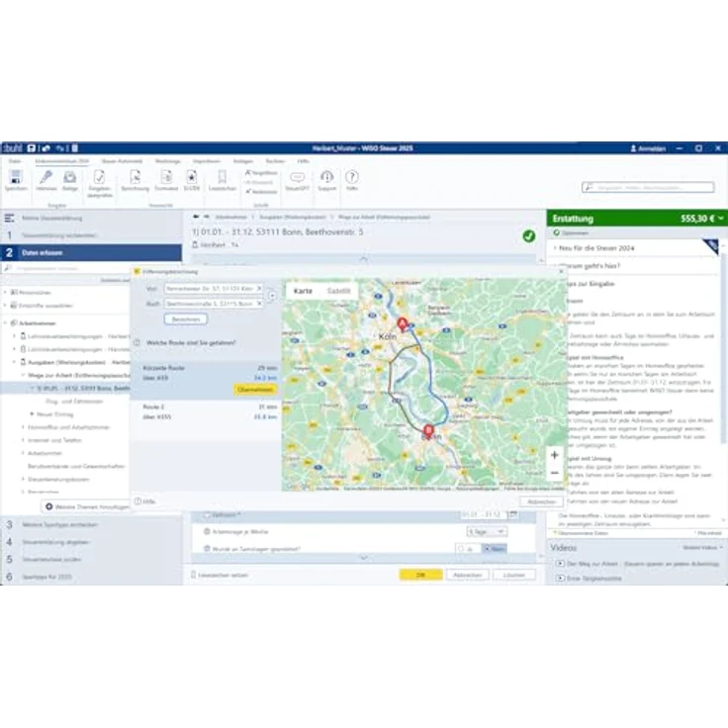
Task: Collapse Wege zur Arbeit tree node
Action: [23, 375]
